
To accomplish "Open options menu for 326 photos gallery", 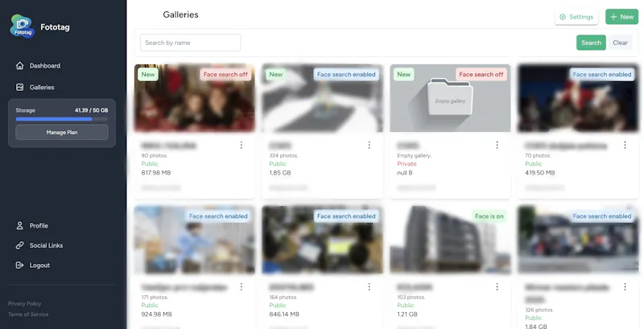I will [x=625, y=286].
